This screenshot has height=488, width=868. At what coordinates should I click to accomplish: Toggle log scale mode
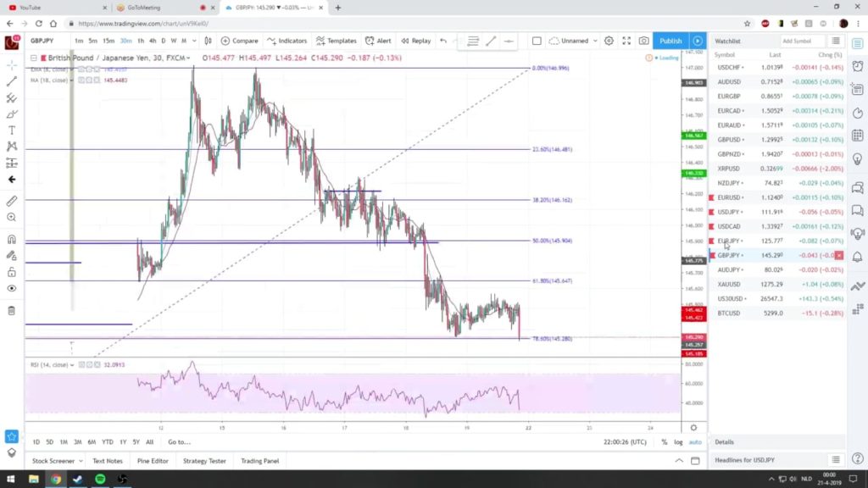678,442
